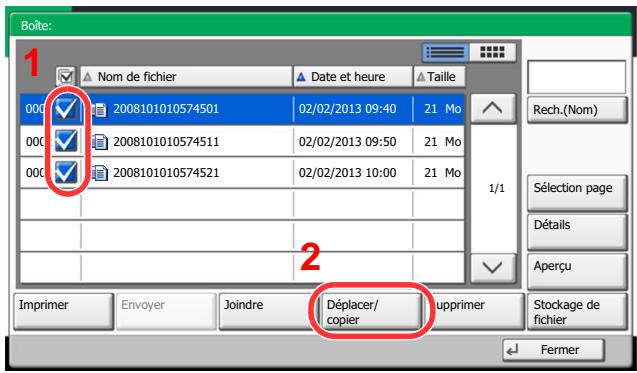Click Sélection page button

tap(577, 193)
